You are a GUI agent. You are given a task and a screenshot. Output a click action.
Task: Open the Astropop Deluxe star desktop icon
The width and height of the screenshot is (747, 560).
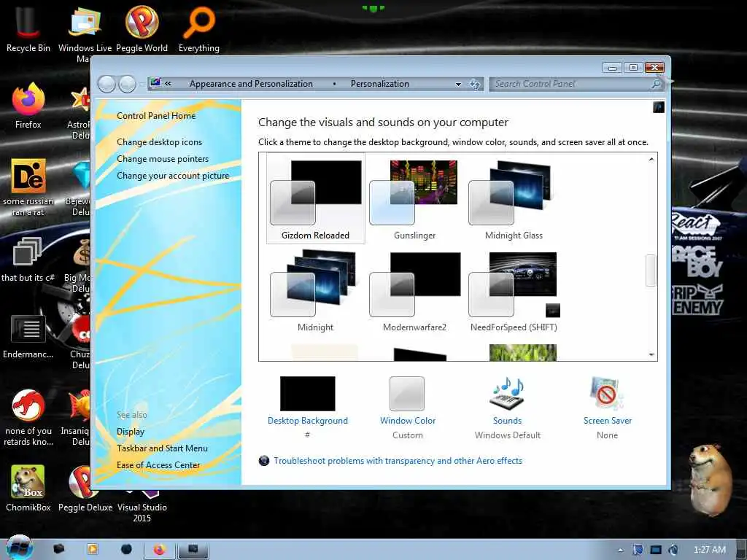tap(79, 111)
